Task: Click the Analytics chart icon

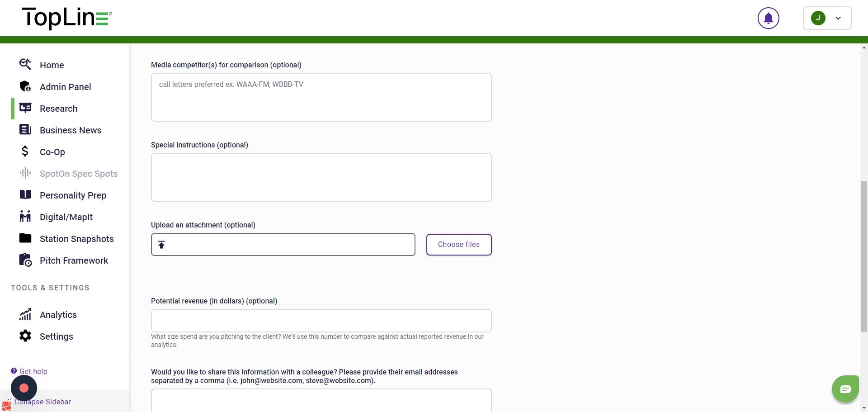Action: (25, 314)
